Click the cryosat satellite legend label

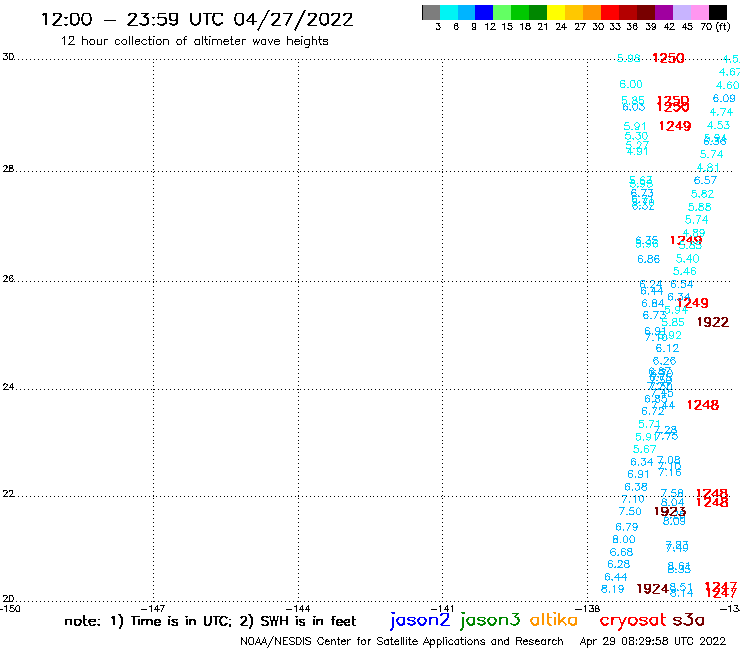632,621
